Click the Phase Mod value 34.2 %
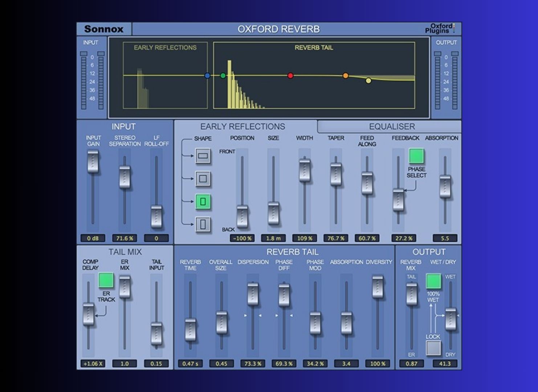538x392 pixels. (315, 364)
